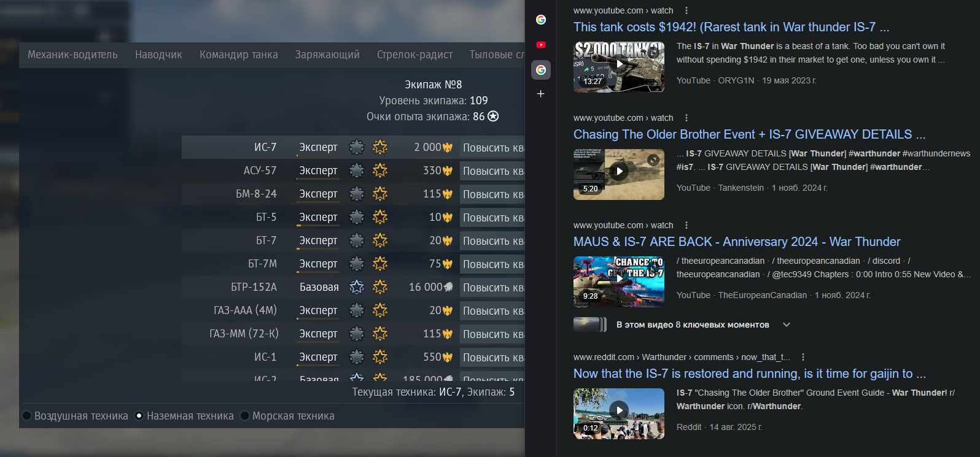Click the gold star icon in ИС-7 row
Viewport: 980px width, 457px height.
click(380, 147)
